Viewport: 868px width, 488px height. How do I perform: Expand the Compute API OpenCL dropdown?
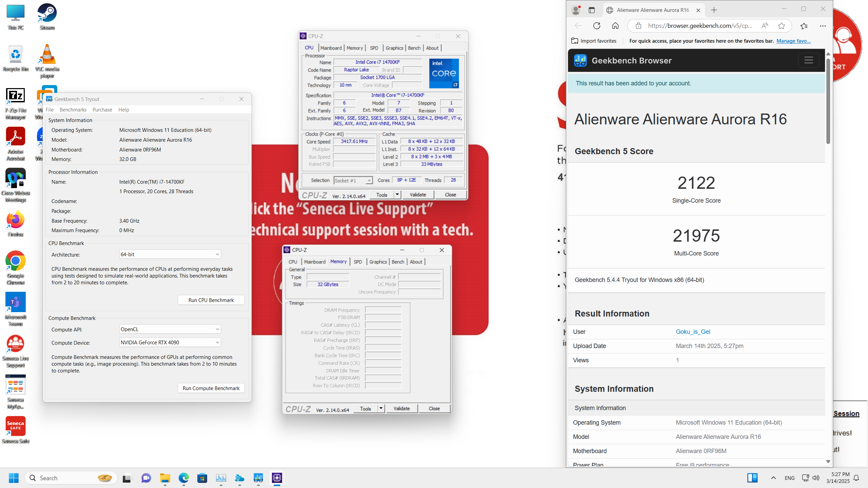pyautogui.click(x=170, y=329)
